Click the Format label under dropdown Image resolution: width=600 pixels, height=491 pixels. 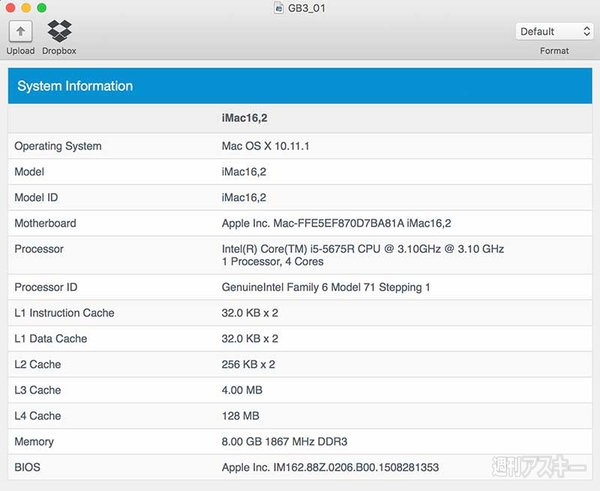[x=554, y=51]
